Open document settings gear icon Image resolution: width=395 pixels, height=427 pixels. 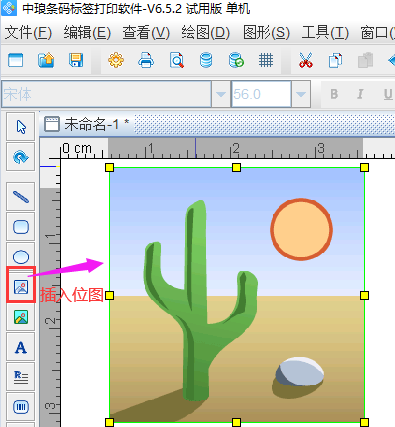[x=116, y=60]
